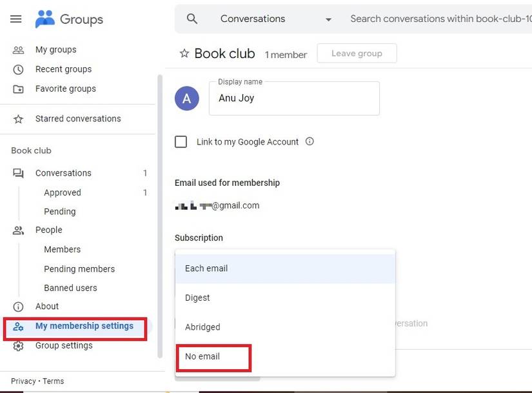Screen dimensions: 532x393
Task: Click inside the Display name field
Action: point(294,99)
